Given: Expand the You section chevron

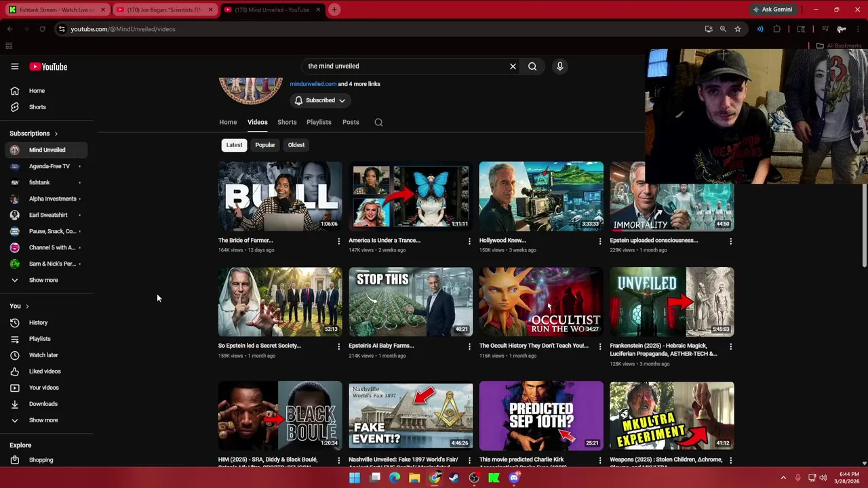Looking at the screenshot, I should (x=27, y=306).
